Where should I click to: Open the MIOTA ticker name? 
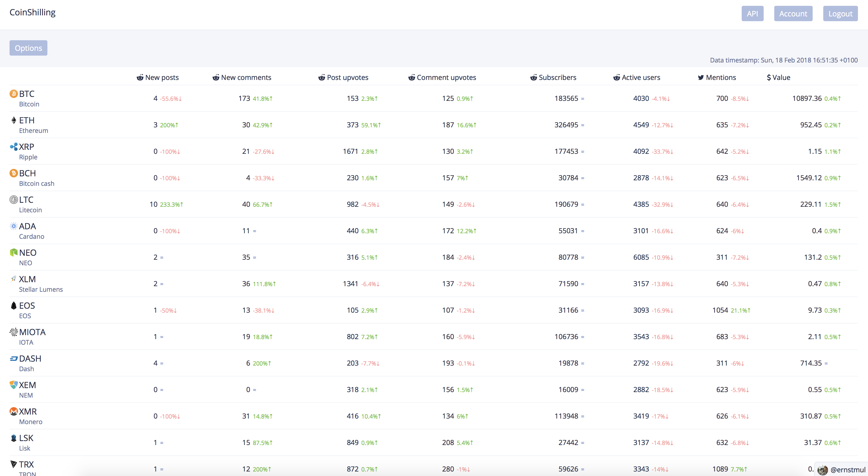pos(32,332)
